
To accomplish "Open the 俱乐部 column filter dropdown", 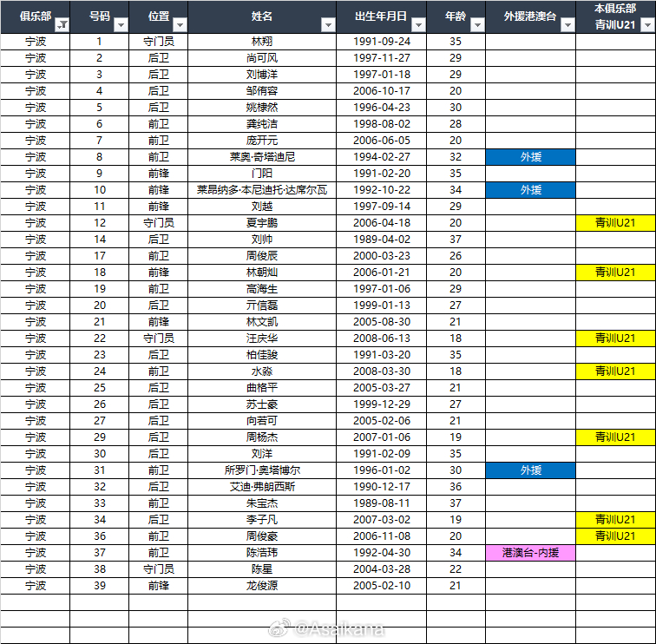I will (62, 25).
